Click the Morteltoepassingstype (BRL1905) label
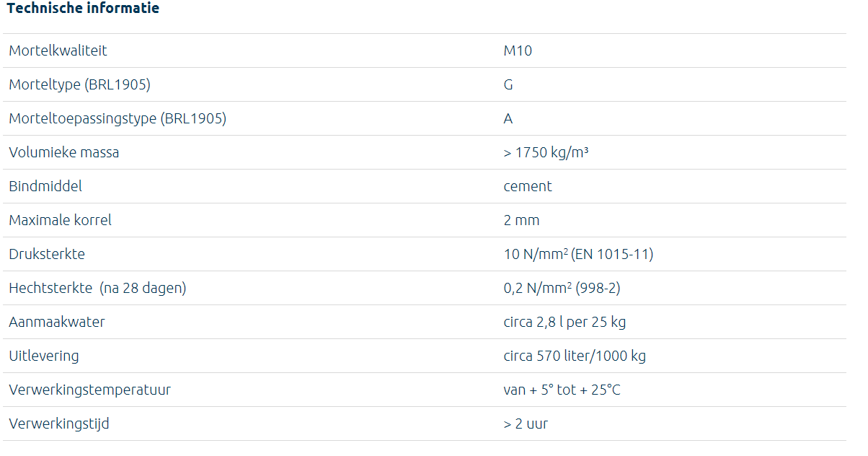The height and width of the screenshot is (456, 868). (x=118, y=119)
